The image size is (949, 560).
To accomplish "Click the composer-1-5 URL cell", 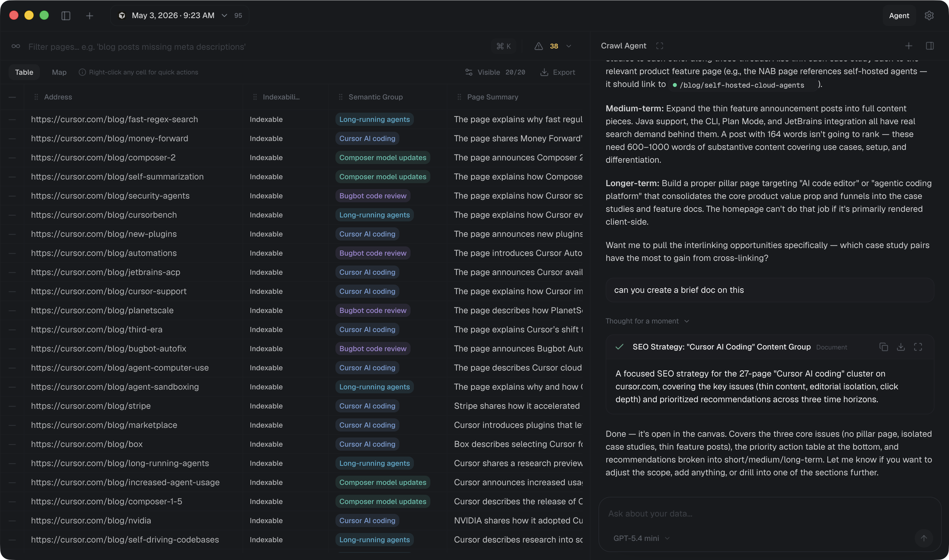I will coord(106,501).
